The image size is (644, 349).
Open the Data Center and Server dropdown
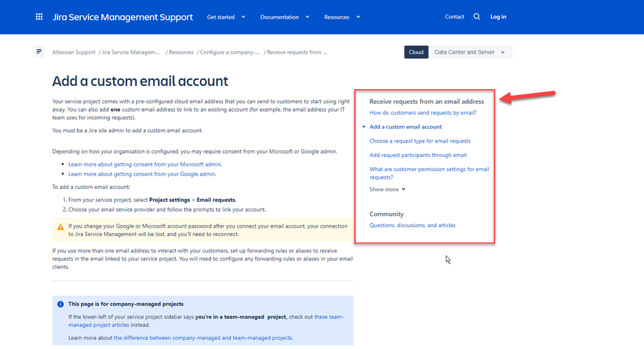[x=470, y=52]
